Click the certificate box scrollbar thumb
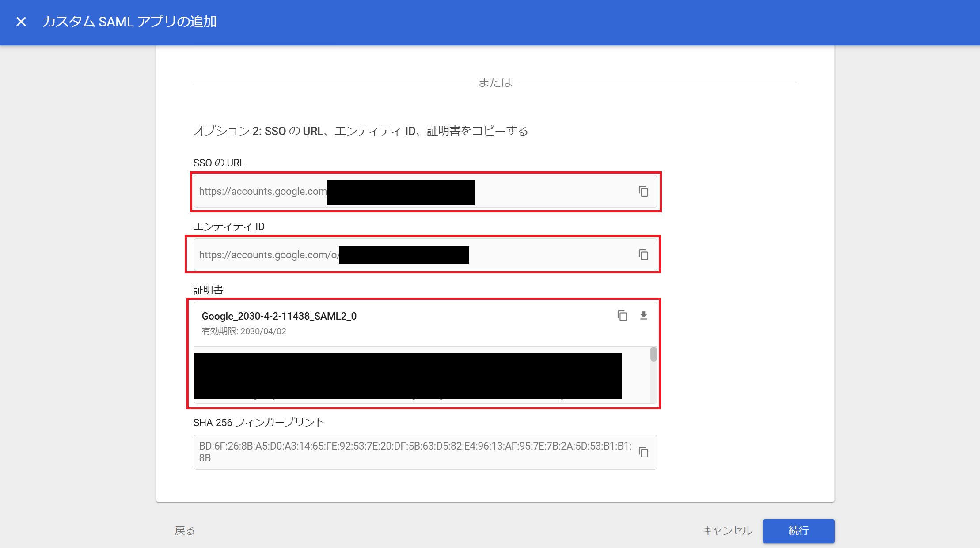The height and width of the screenshot is (548, 980). pyautogui.click(x=653, y=355)
